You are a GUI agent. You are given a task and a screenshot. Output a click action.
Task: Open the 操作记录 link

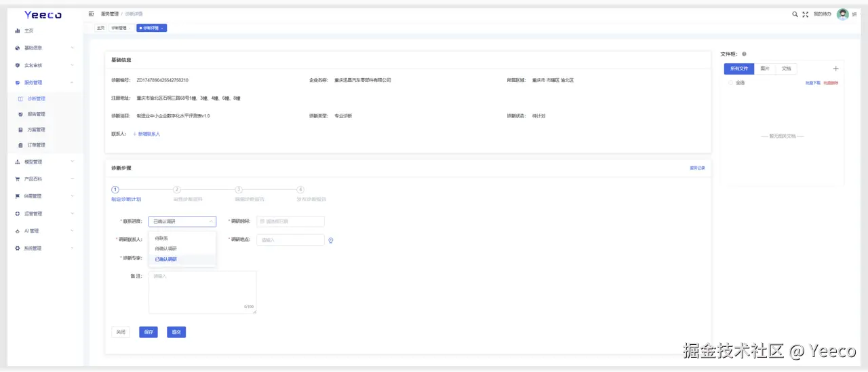tap(697, 168)
